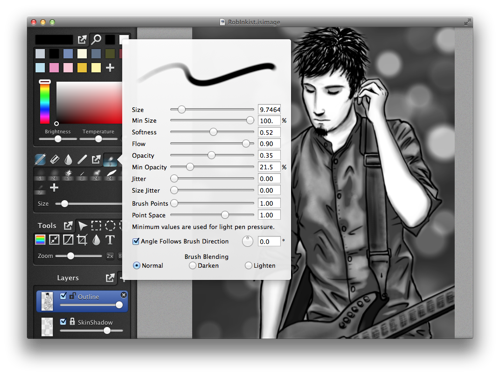Adjust the SkinShadow layer opacity slider
This screenshot has height=376, width=500.
click(91, 330)
